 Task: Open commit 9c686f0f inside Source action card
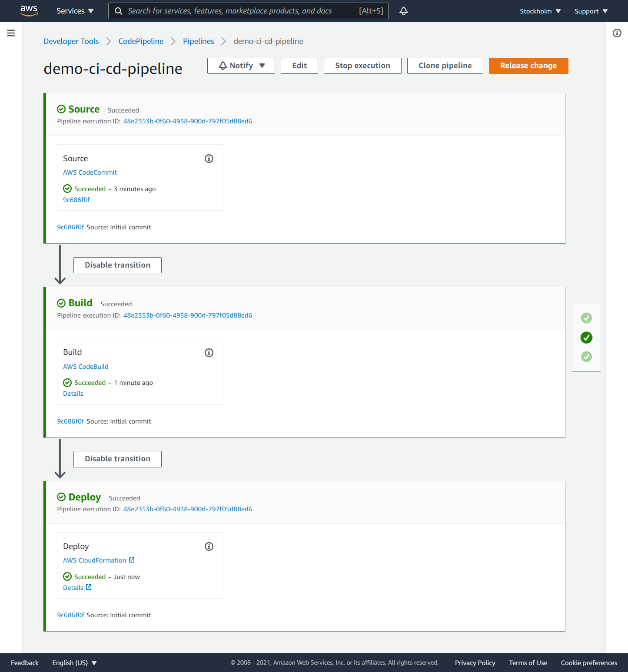pyautogui.click(x=76, y=200)
